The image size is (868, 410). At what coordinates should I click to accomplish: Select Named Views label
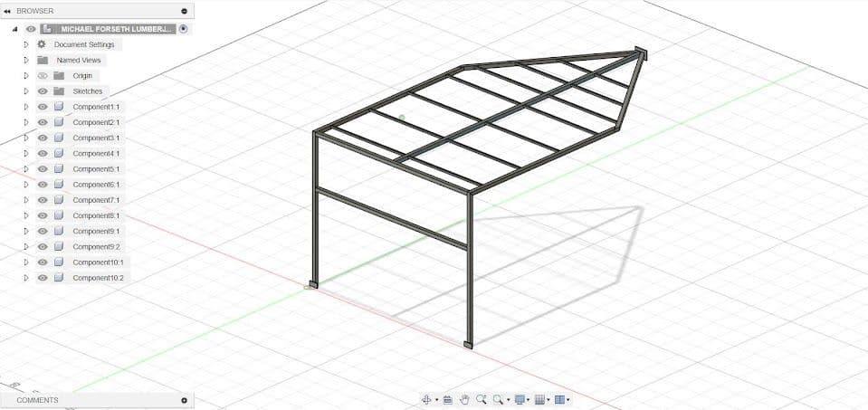tap(79, 60)
